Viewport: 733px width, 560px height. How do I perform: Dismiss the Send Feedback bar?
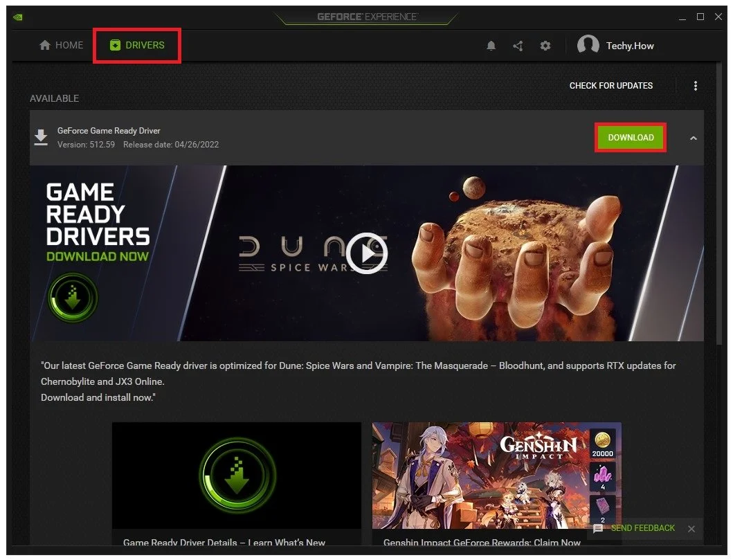tap(691, 529)
